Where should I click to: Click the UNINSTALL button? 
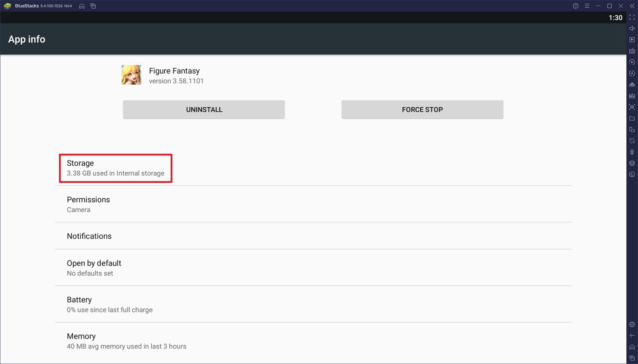coord(204,110)
